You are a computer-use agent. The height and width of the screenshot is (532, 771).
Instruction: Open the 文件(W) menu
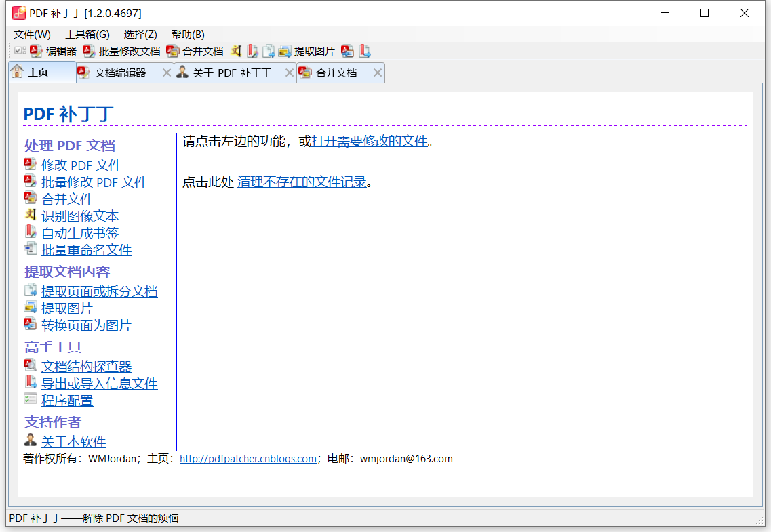click(x=32, y=35)
